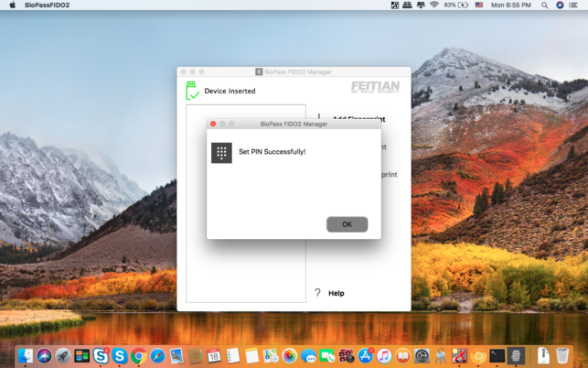Image resolution: width=588 pixels, height=368 pixels.
Task: Open Siri from the menu bar
Action: coord(560,5)
